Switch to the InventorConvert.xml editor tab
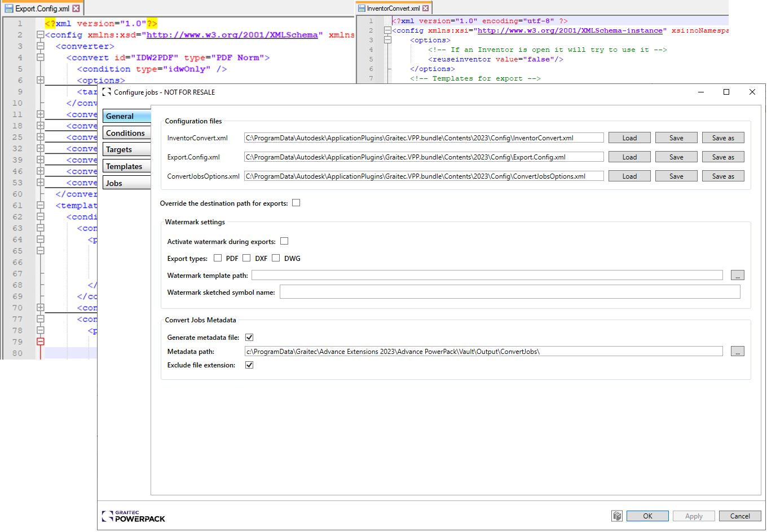Viewport: 767px width, 532px height. pyautogui.click(x=394, y=8)
